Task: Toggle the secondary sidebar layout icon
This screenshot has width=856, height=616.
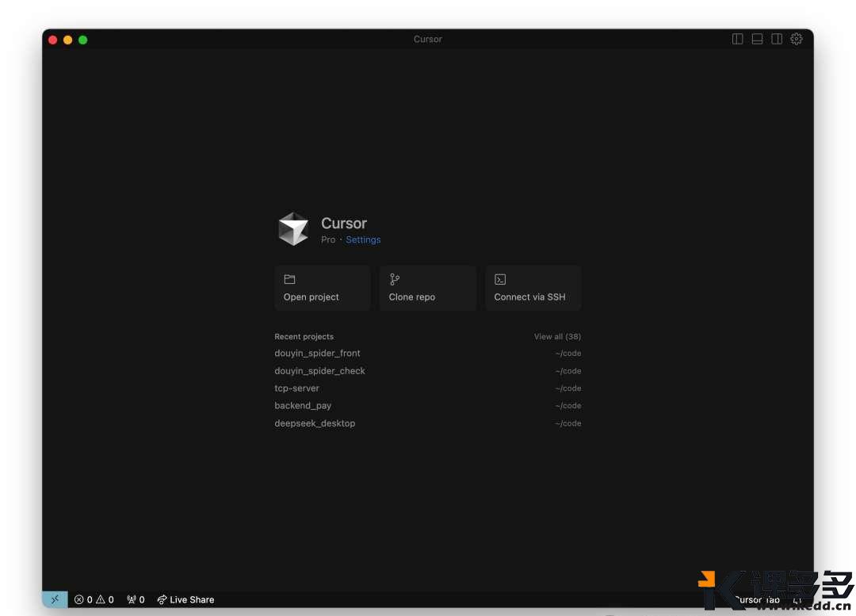Action: point(777,39)
